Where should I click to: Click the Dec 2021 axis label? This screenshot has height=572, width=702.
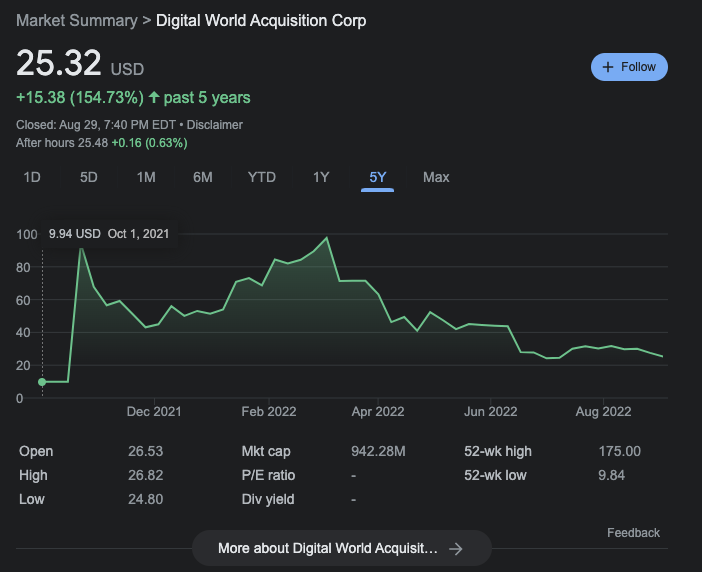point(154,411)
